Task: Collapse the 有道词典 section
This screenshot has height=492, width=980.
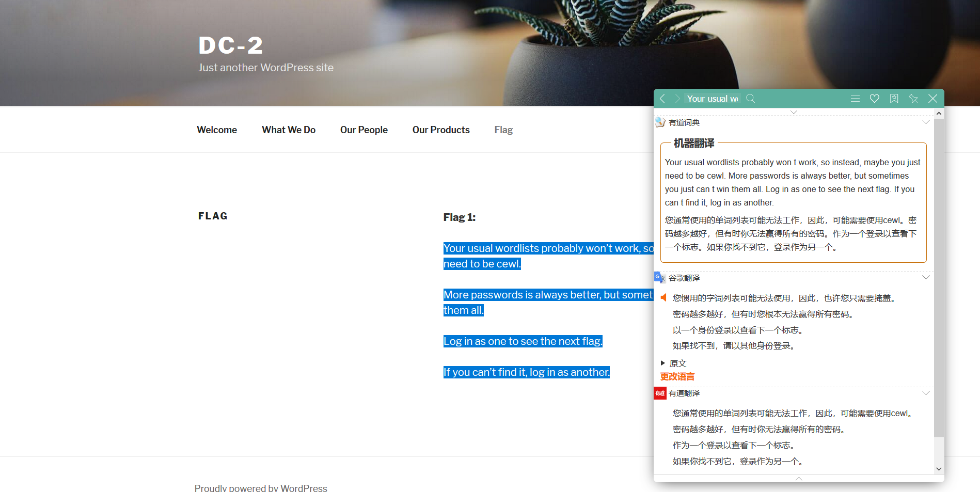Action: [926, 122]
